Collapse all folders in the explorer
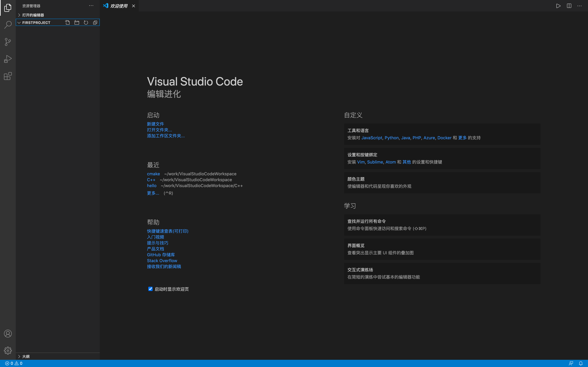Screen dimensions: 588x367 point(95,22)
